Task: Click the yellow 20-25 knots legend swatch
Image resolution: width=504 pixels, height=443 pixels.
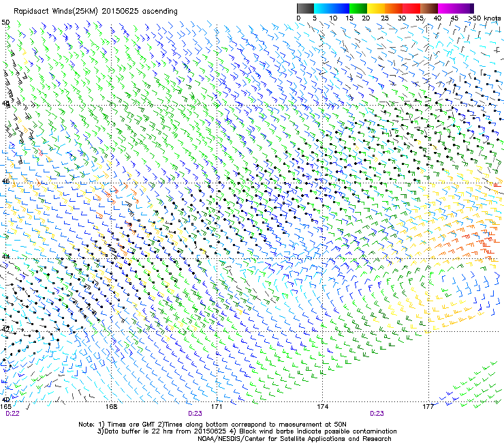Action: (376, 8)
